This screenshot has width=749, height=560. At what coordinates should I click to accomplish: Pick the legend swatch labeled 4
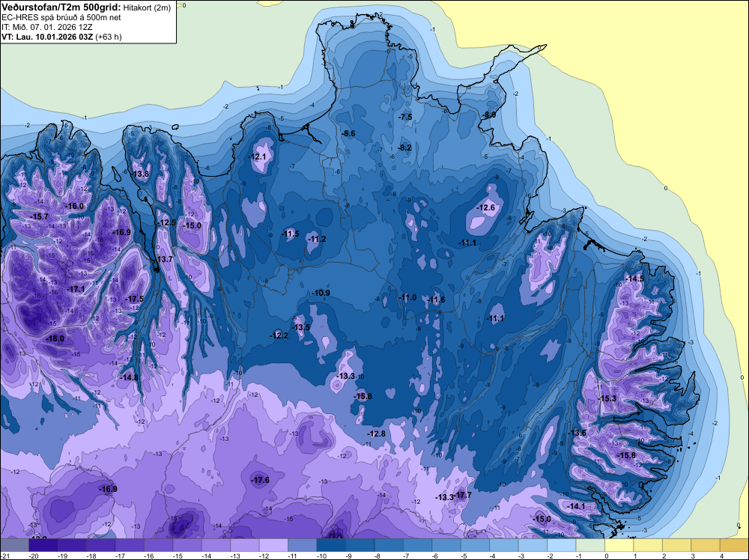click(734, 545)
